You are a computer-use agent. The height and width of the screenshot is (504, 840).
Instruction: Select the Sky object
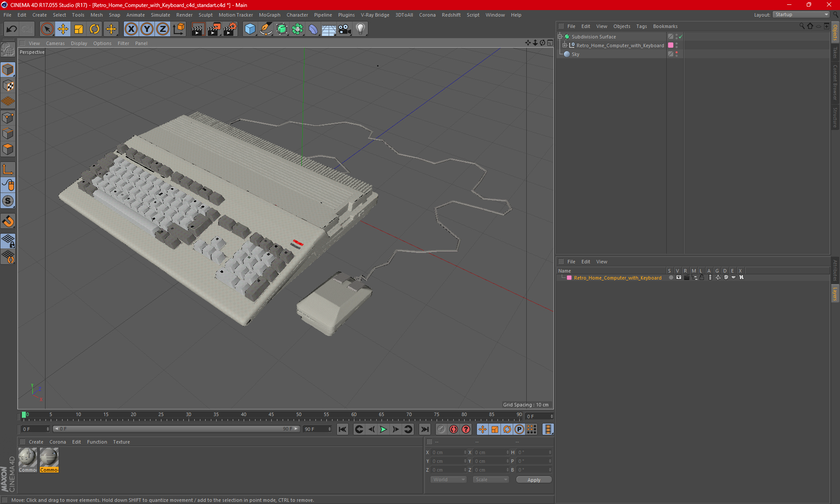(575, 54)
